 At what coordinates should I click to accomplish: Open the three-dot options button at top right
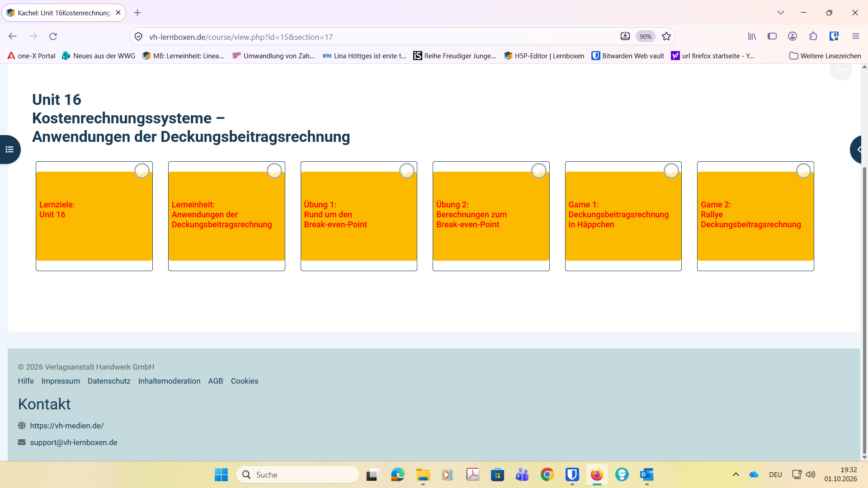(841, 70)
